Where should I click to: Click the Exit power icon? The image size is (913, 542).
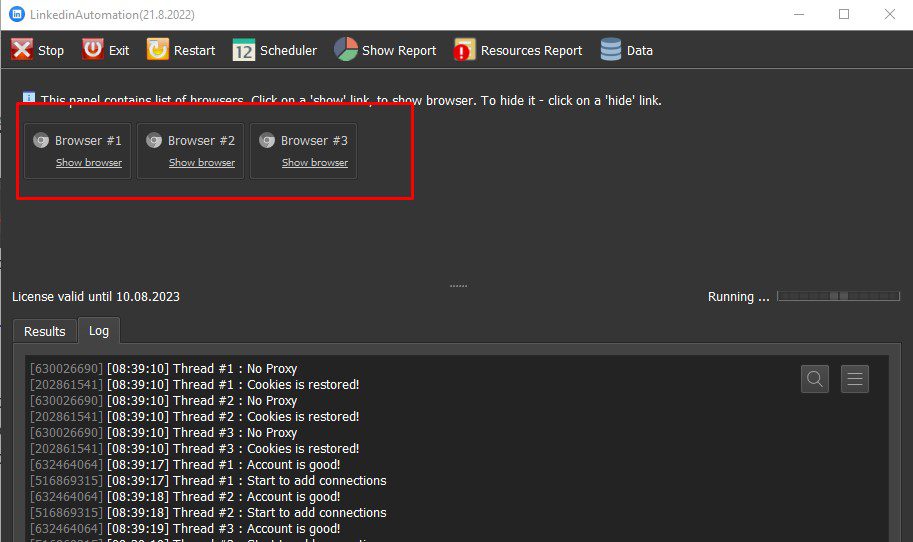coord(93,50)
